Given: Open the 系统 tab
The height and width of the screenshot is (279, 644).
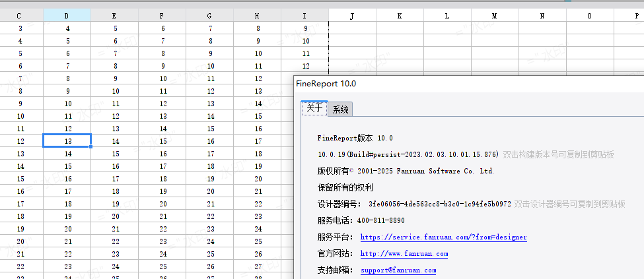Looking at the screenshot, I should 340,109.
